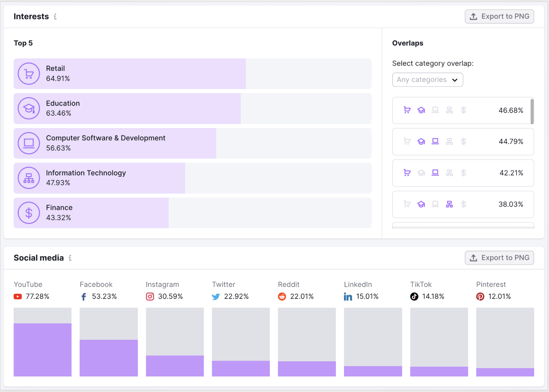The height and width of the screenshot is (392, 549).
Task: Click the Retail 64.91% bar
Action: tap(130, 74)
